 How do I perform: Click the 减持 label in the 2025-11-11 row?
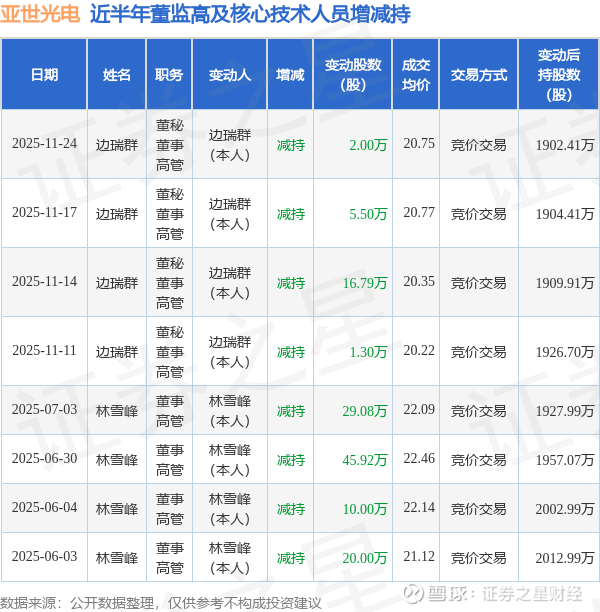(291, 352)
